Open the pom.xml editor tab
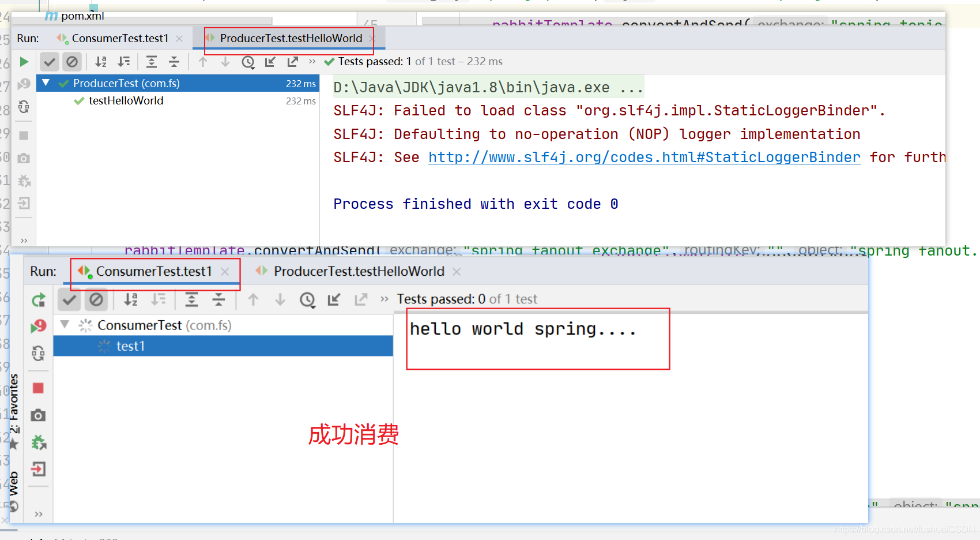Viewport: 980px width, 540px height. click(x=75, y=16)
